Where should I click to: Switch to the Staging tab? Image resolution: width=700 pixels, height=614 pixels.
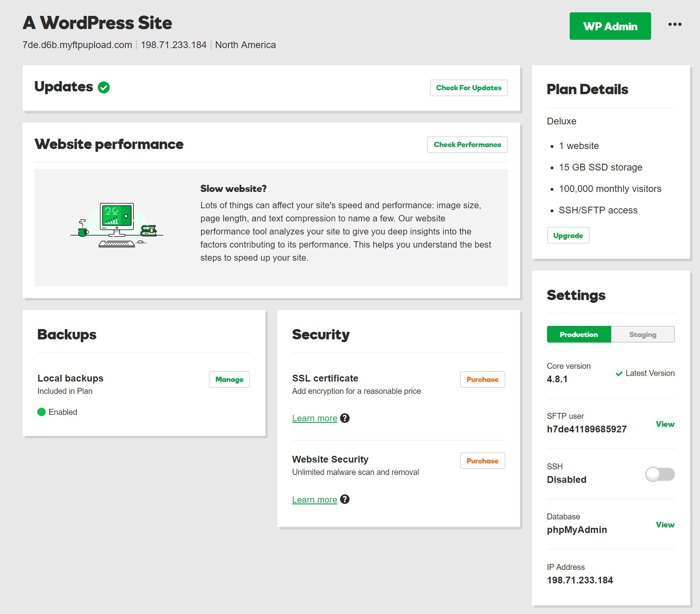[643, 335]
